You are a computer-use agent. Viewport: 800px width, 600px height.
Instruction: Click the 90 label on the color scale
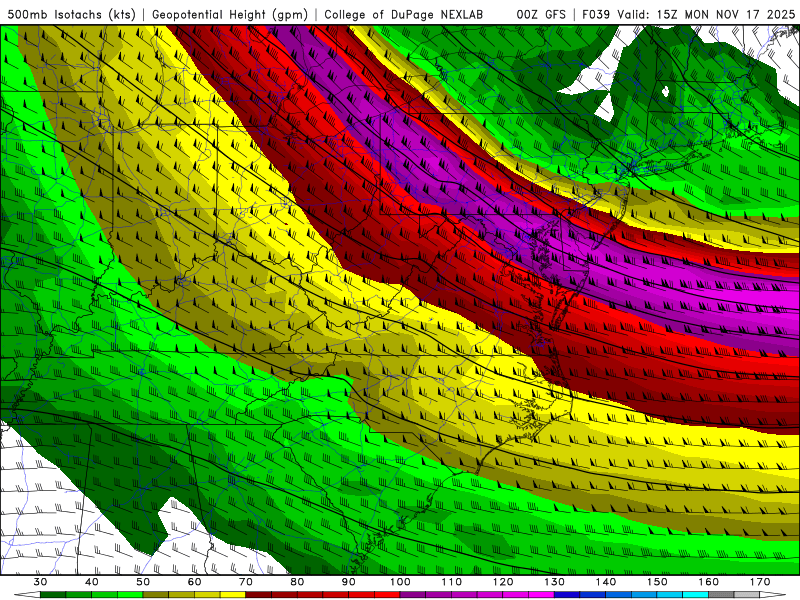tap(349, 582)
